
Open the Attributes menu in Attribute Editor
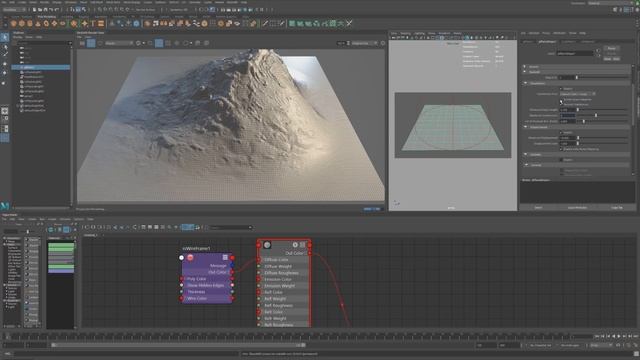pyautogui.click(x=559, y=33)
